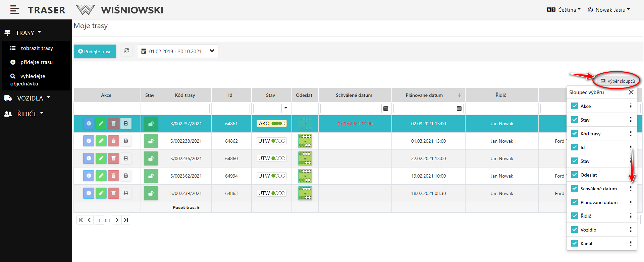Click the refresh icon next to Přidejte trasu

[127, 51]
